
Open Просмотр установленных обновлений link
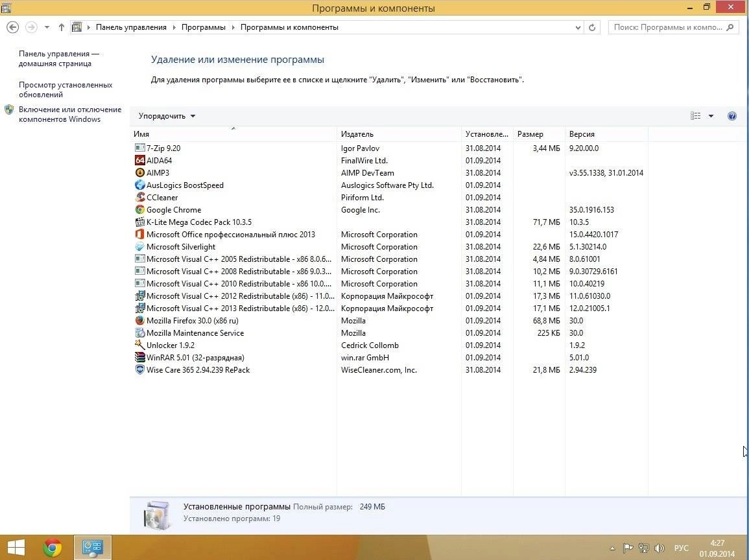pyautogui.click(x=65, y=89)
